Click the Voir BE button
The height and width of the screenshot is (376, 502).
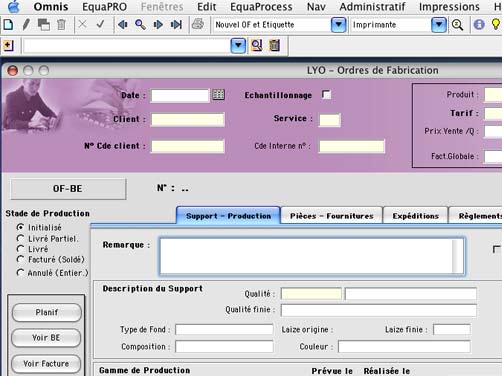pyautogui.click(x=46, y=338)
